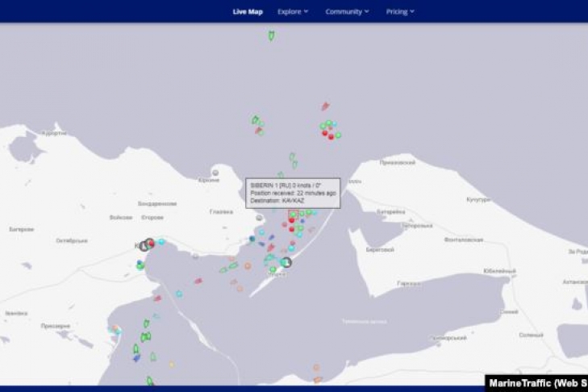
Task: Select the green ship at bottom-left edge
Action: click(149, 381)
